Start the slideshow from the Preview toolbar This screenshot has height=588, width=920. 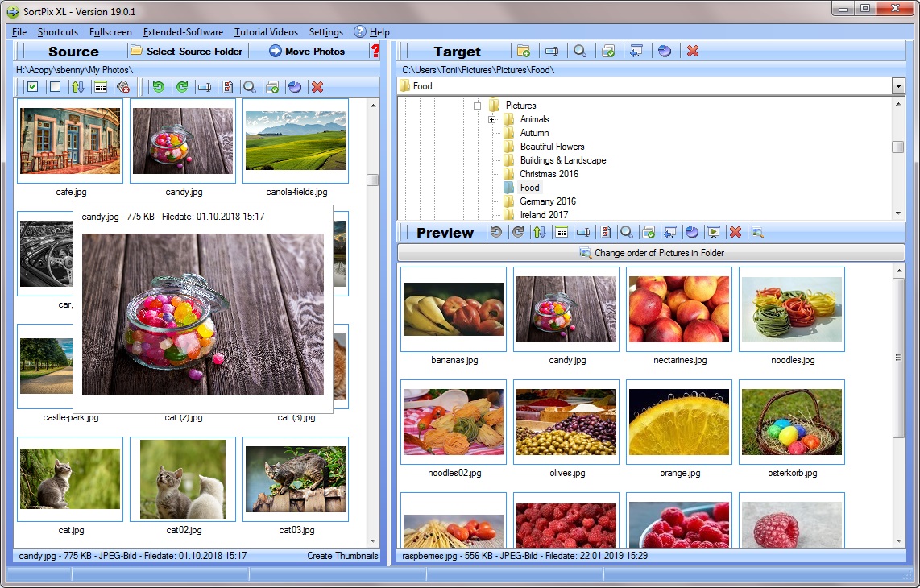712,232
